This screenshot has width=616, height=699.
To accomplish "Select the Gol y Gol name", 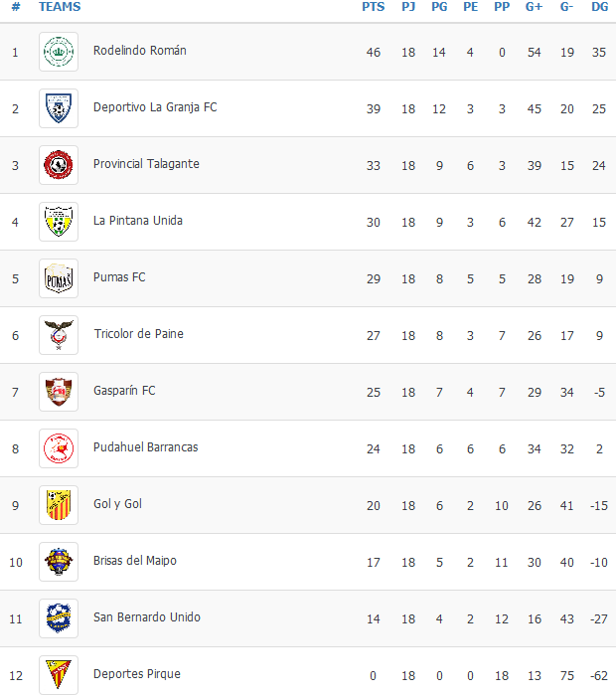I will coord(117,504).
